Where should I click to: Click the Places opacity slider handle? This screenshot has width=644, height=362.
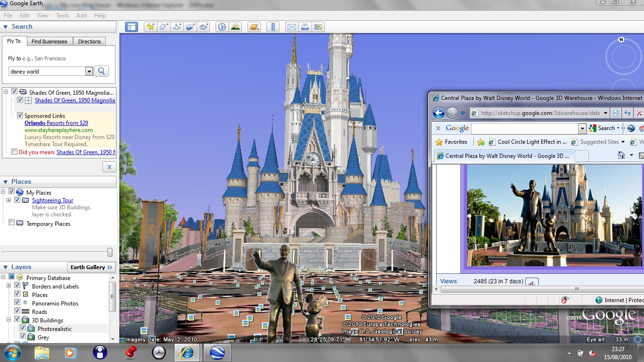[110, 252]
